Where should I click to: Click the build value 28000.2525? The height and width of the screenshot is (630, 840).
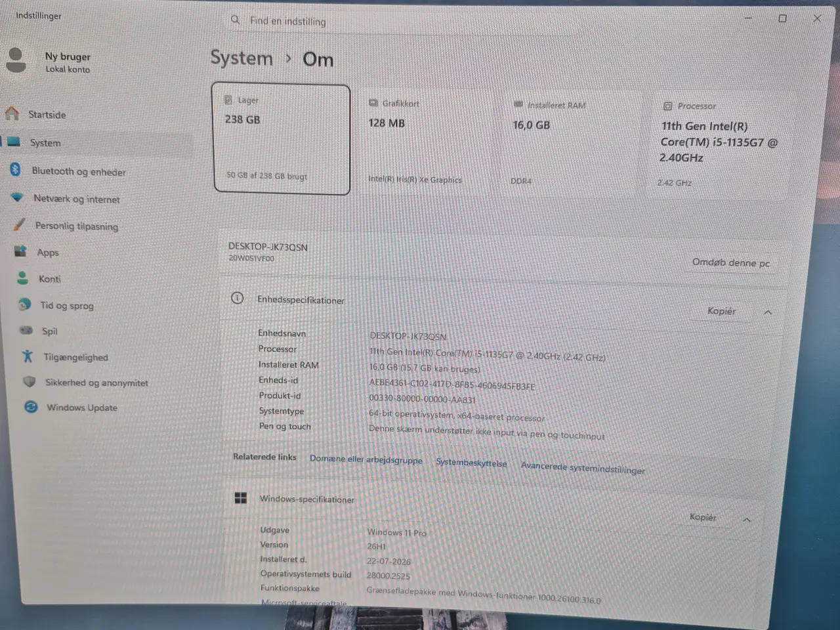coord(388,576)
